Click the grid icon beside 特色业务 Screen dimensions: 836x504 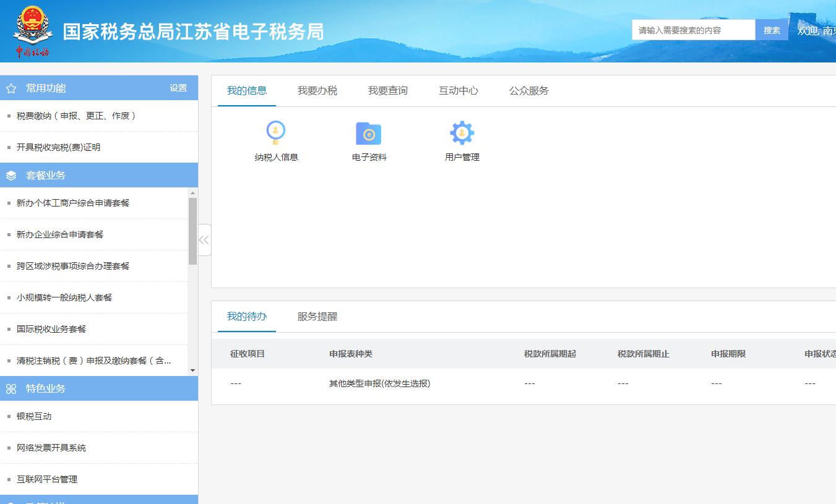[10, 388]
